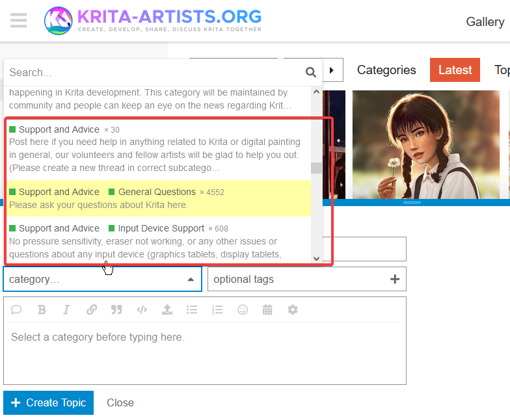
Task: Apply bold formatting
Action: tap(42, 309)
